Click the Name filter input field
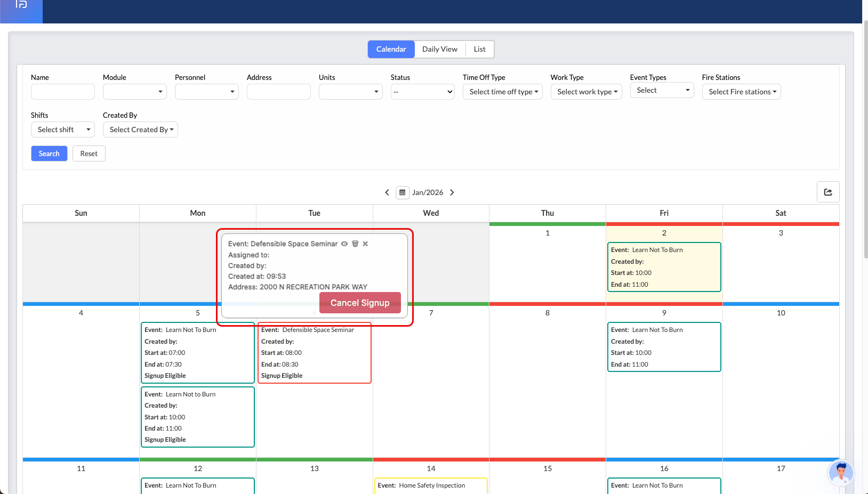The width and height of the screenshot is (868, 494). [63, 92]
